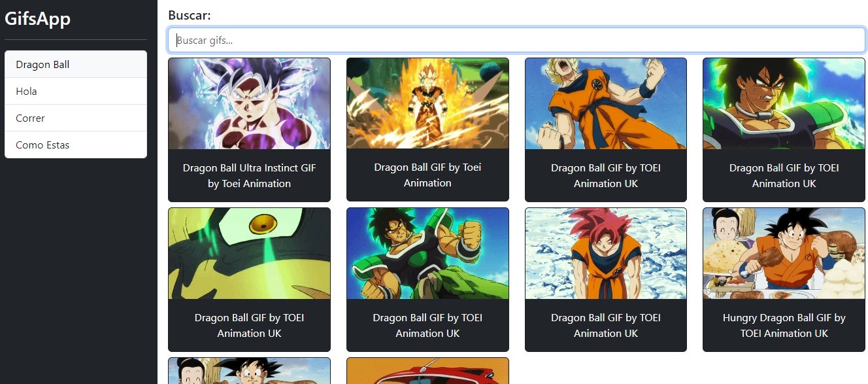
Task: Click the Buscar gifs search field
Action: coord(516,40)
